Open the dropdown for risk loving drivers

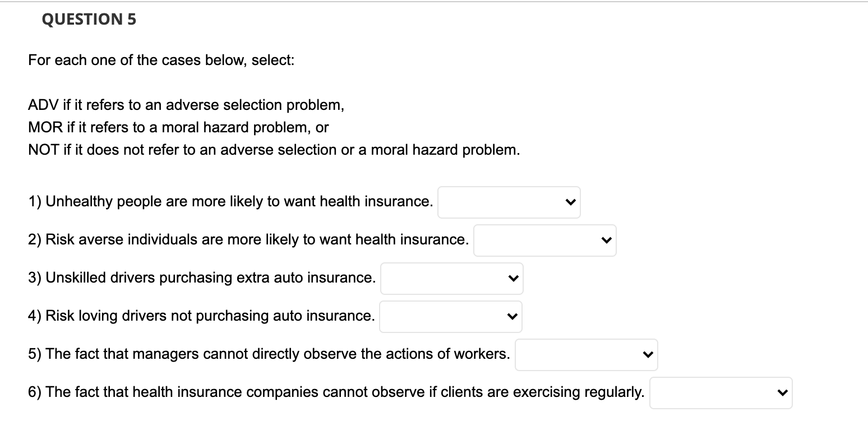(450, 317)
